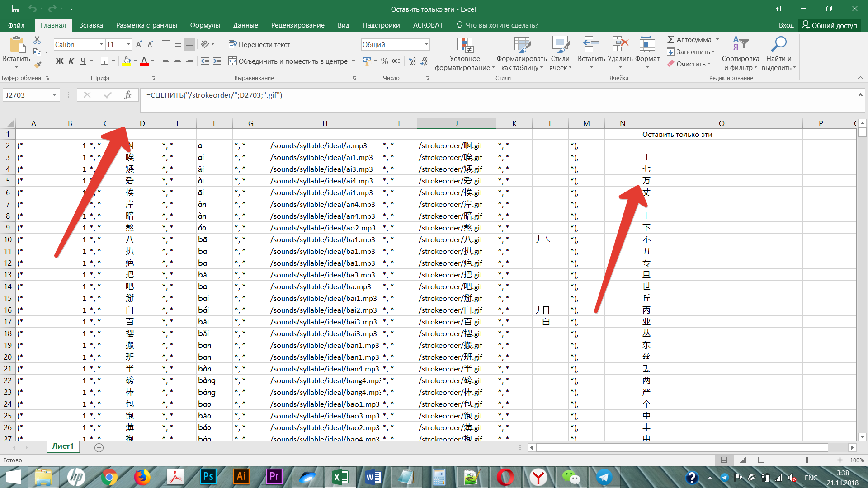Image resolution: width=868 pixels, height=488 pixels.
Task: Click the Increase Decimal icon
Action: coord(412,61)
